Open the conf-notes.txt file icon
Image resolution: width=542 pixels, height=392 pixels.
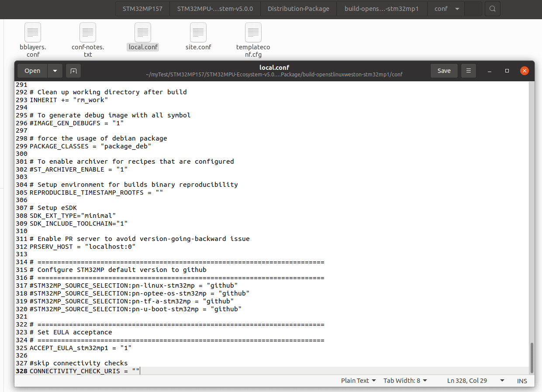pos(87,33)
